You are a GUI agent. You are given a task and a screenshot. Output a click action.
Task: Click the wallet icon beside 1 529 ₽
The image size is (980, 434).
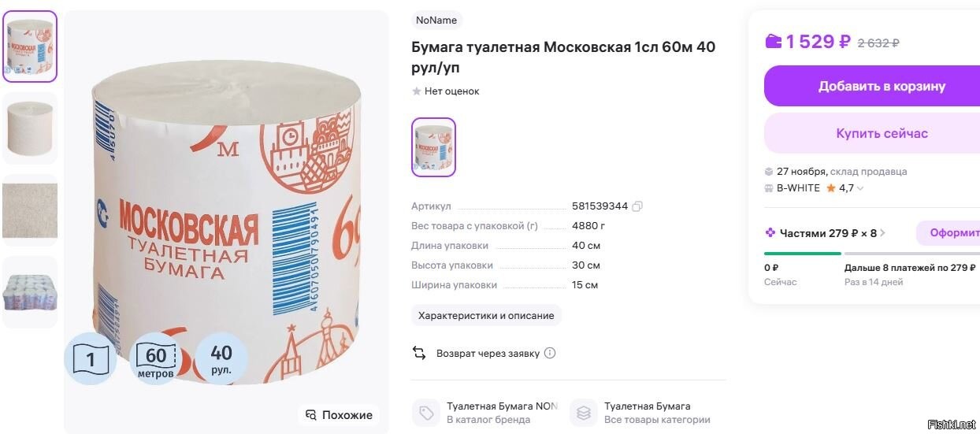point(774,42)
